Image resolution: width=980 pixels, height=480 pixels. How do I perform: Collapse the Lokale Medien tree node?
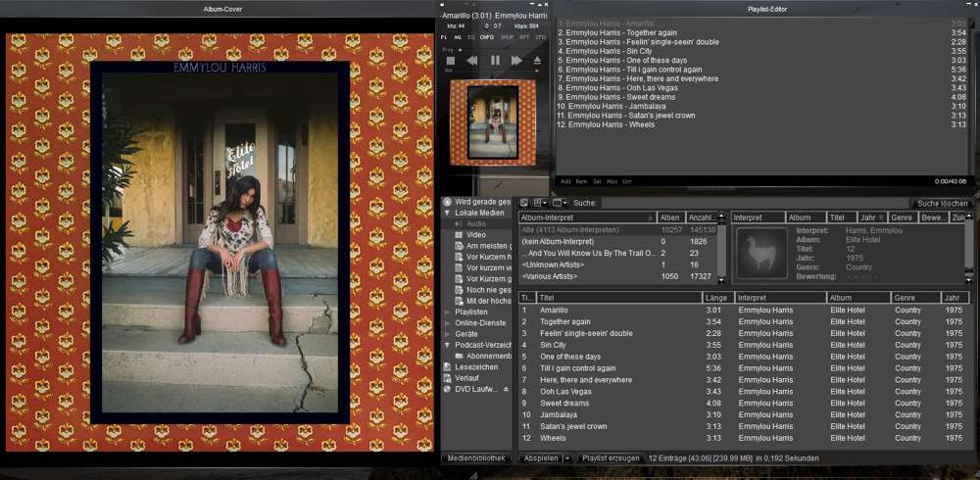coord(448,213)
